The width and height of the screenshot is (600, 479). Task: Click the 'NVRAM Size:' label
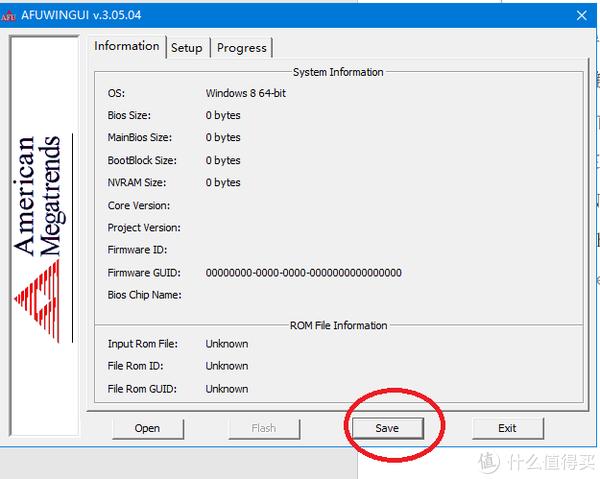(137, 182)
